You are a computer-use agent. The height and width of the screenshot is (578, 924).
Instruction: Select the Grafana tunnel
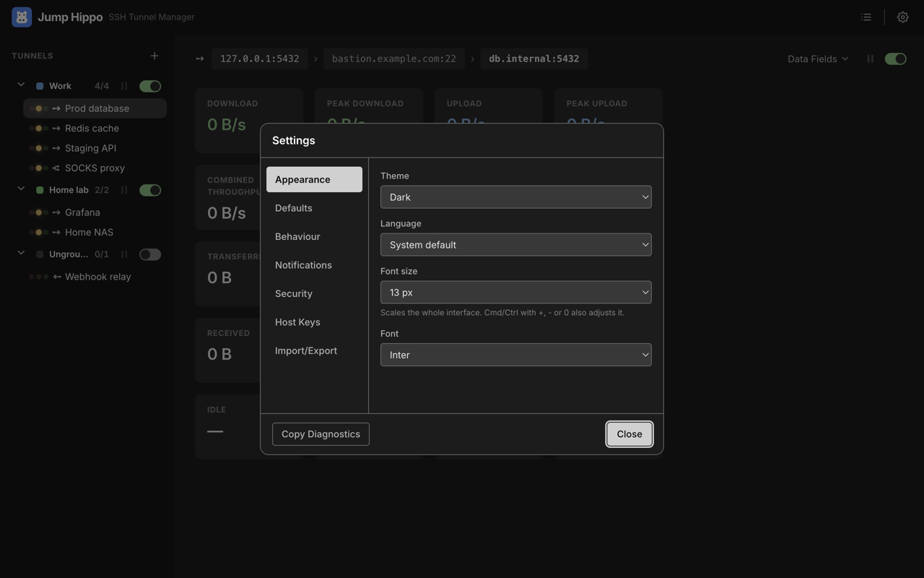95,212
